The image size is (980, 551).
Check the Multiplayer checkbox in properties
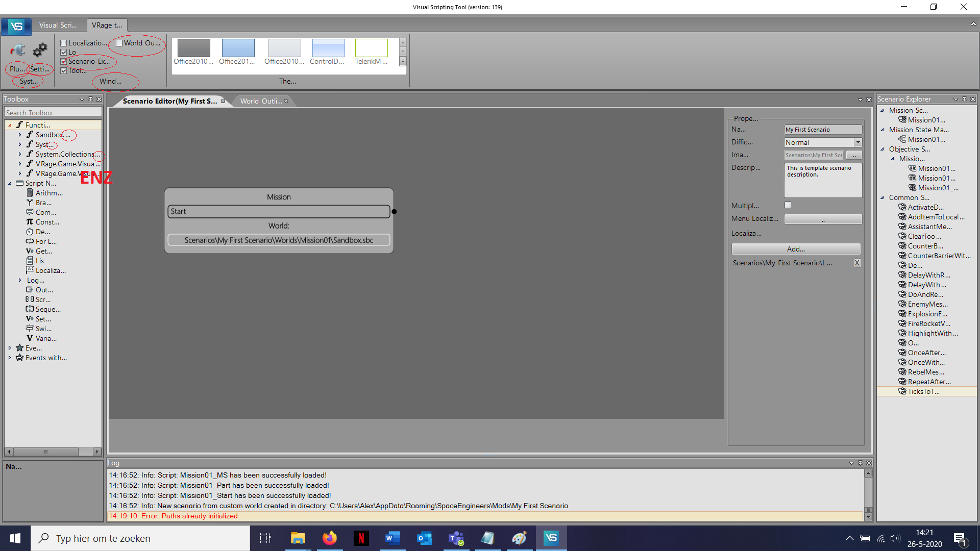point(788,205)
